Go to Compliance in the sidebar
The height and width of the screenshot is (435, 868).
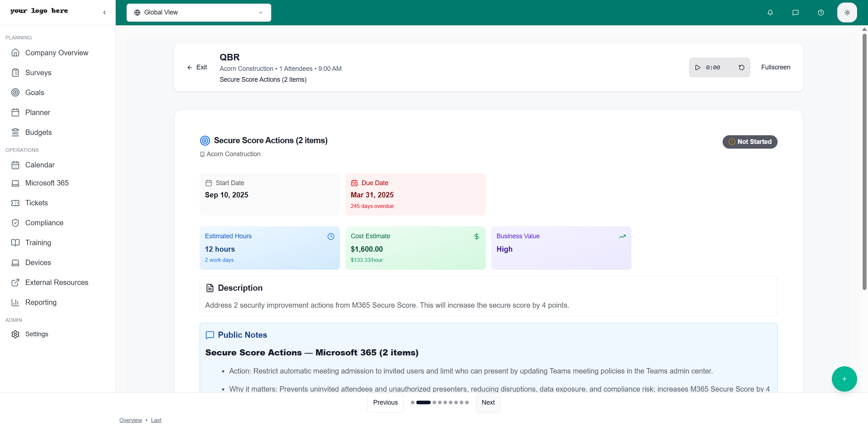pos(44,223)
